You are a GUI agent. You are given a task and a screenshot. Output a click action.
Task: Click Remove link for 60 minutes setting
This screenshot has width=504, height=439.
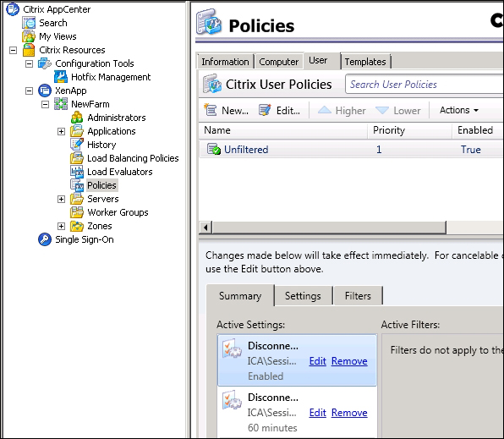tap(349, 413)
